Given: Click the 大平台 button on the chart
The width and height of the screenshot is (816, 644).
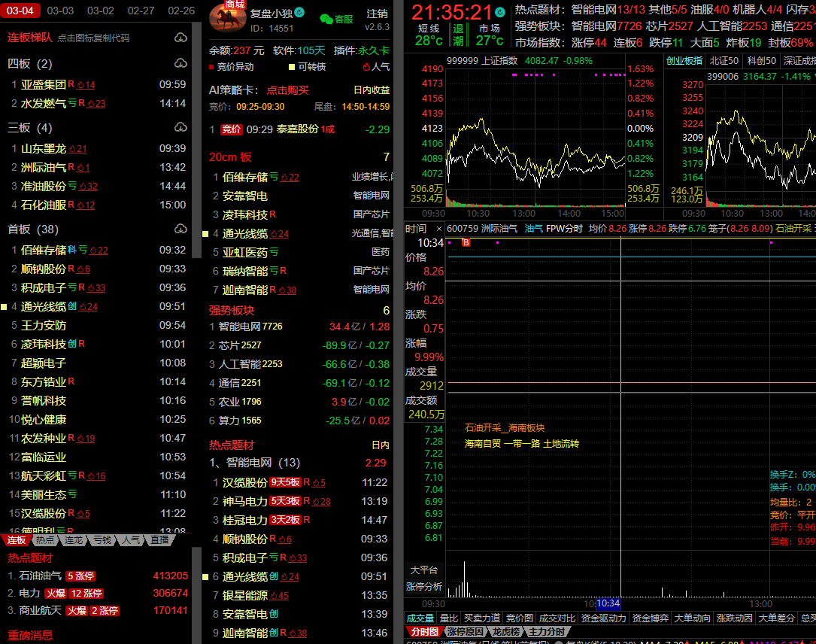Looking at the screenshot, I should tap(423, 570).
